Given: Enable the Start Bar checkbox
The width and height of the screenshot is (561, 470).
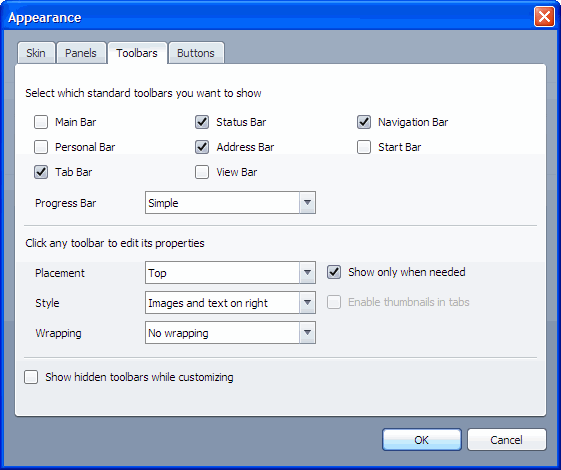Looking at the screenshot, I should coord(364,147).
